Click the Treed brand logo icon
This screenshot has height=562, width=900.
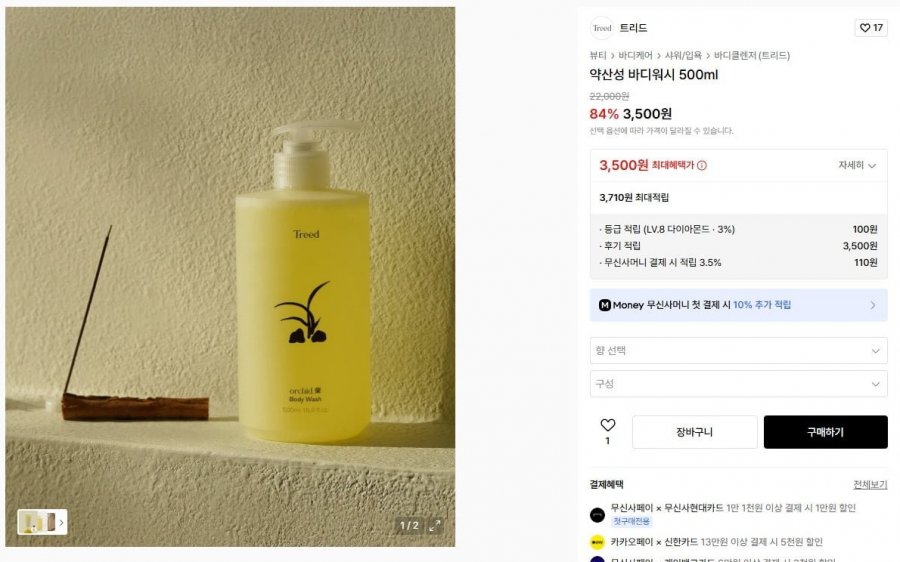[602, 28]
